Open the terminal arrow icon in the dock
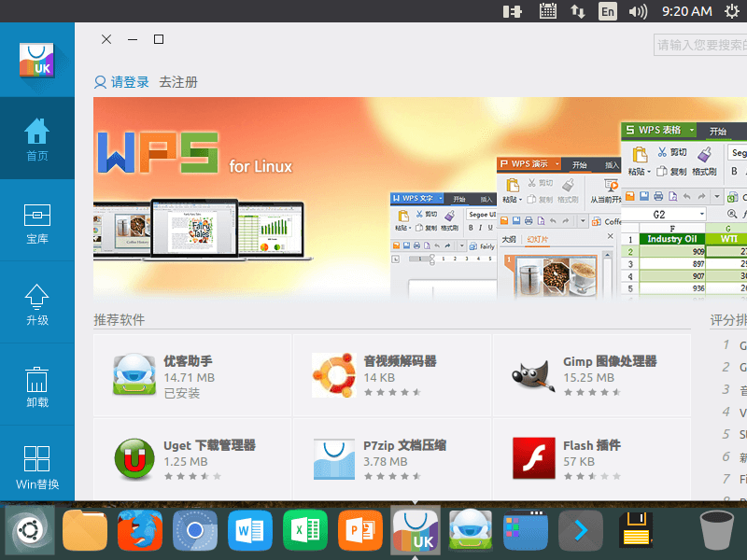 pyautogui.click(x=580, y=530)
